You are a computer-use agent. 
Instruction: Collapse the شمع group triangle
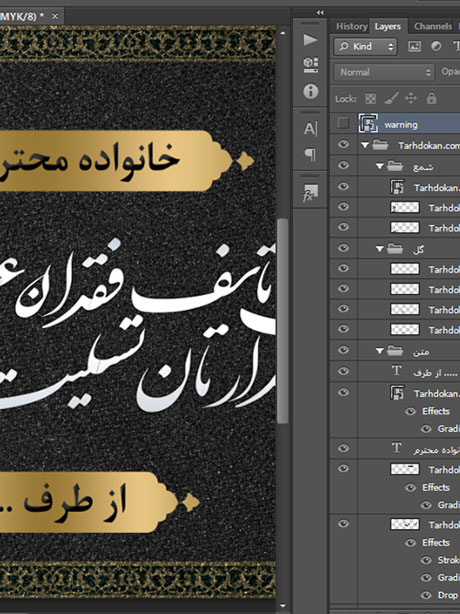(x=379, y=166)
